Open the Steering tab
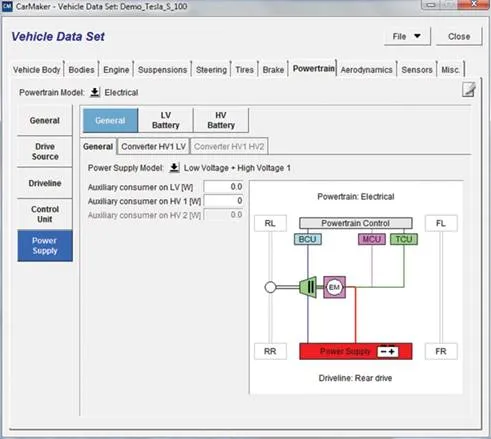 pyautogui.click(x=211, y=70)
